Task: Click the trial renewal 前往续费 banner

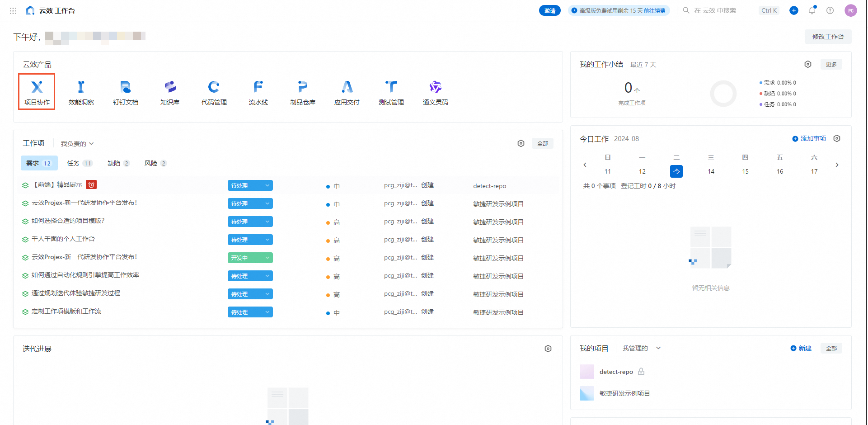Action: pyautogui.click(x=619, y=10)
